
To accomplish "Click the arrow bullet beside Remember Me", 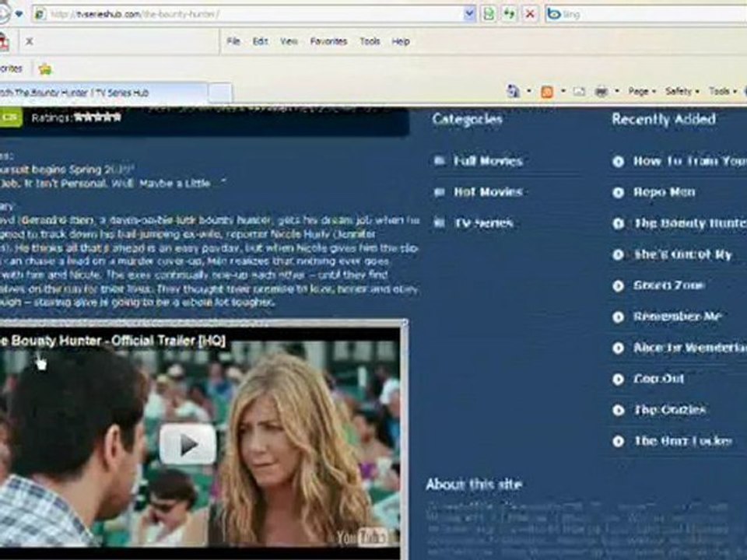I will tap(619, 317).
